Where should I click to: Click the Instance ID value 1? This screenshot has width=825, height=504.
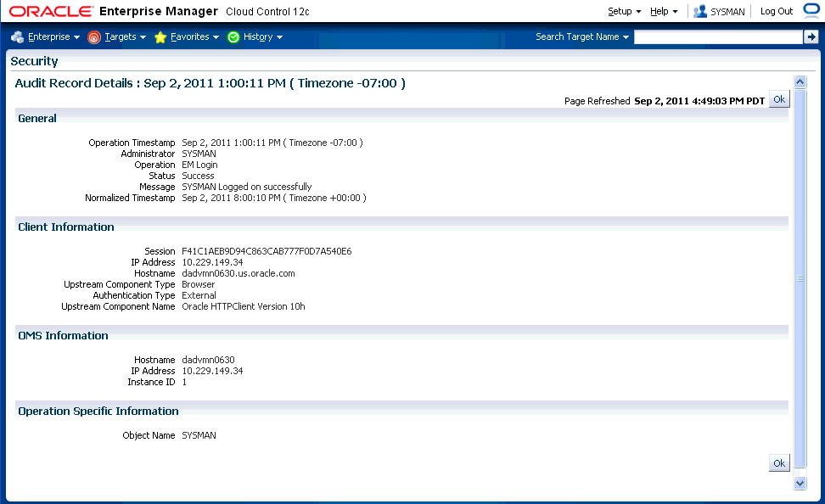coord(184,382)
